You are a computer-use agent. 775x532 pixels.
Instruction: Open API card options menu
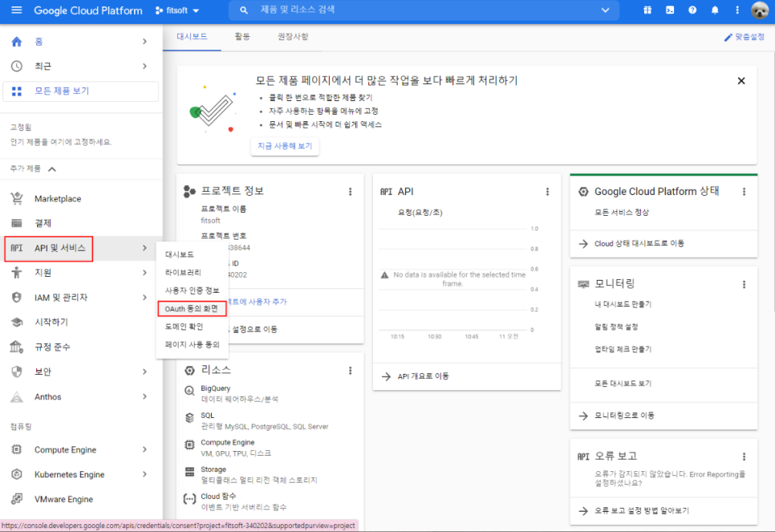tap(547, 191)
